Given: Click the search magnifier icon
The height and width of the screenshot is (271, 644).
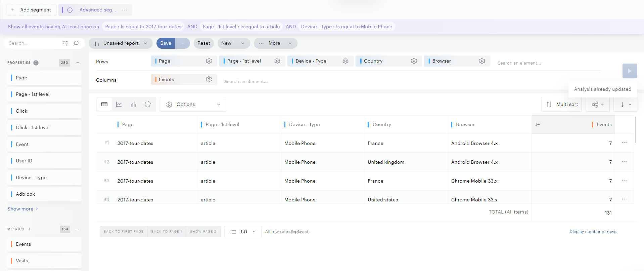Looking at the screenshot, I should [x=76, y=43].
